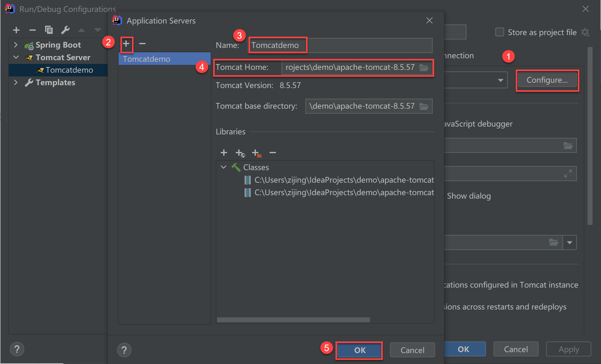Click OK in Run/Debug Configurations window
This screenshot has height=364, width=601.
[465, 349]
